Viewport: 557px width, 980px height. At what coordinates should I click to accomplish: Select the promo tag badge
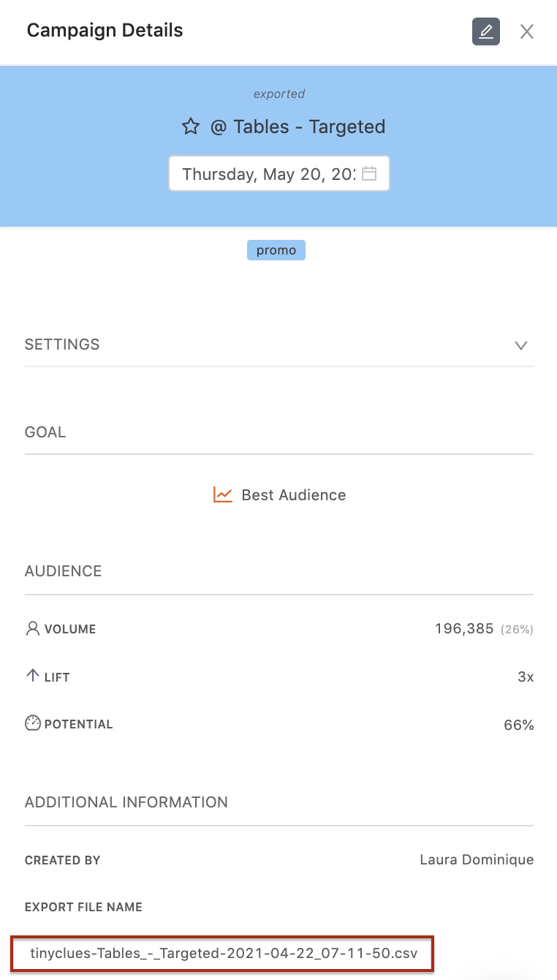pos(276,250)
